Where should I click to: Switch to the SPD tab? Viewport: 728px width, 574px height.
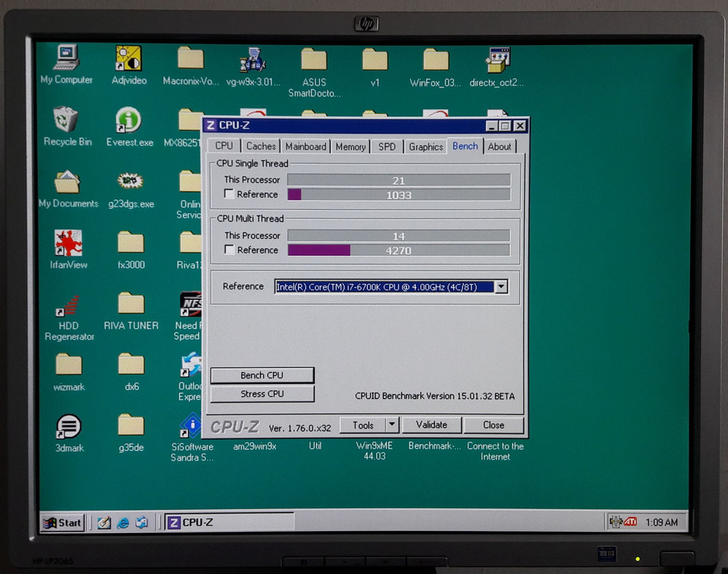[387, 146]
